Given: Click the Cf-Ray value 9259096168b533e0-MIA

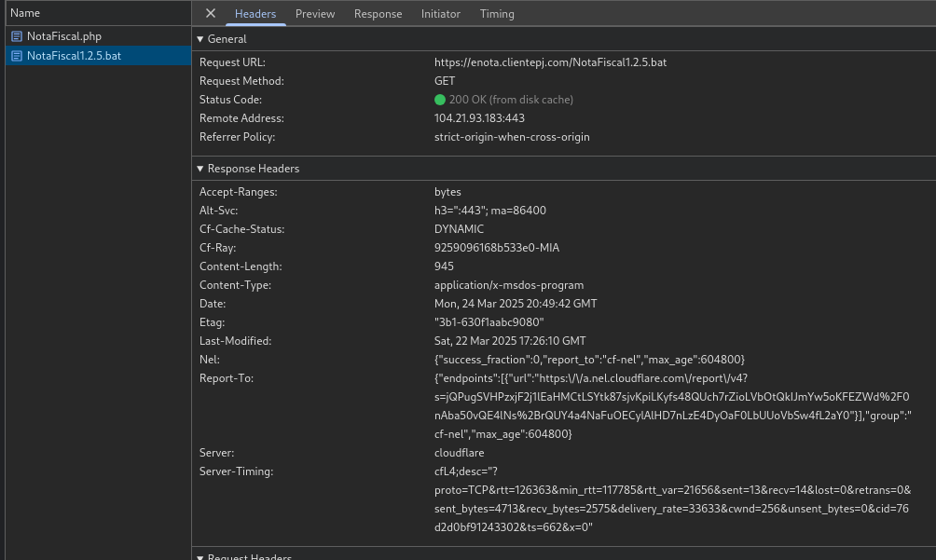Looking at the screenshot, I should (497, 248).
